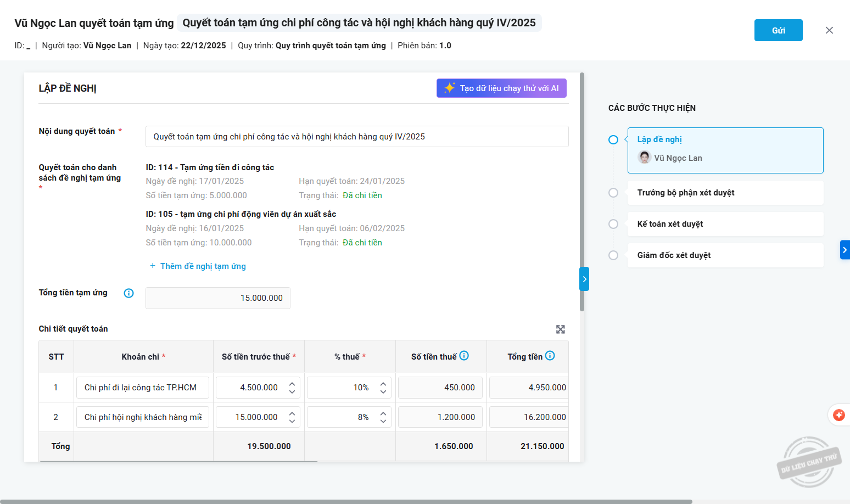Screen dimensions: 850x504
Task: Select the Giám đốc xét duyệt step circle
Action: coord(613,255)
